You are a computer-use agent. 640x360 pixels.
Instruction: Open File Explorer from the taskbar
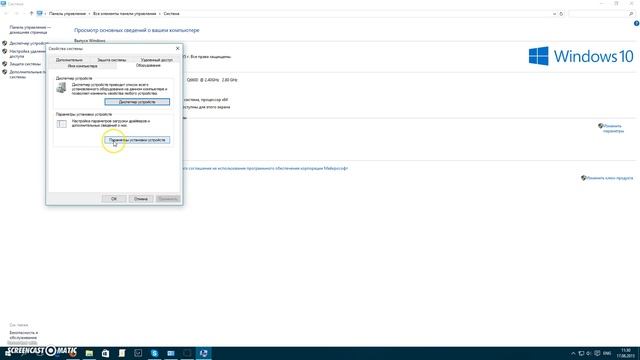(x=89, y=353)
